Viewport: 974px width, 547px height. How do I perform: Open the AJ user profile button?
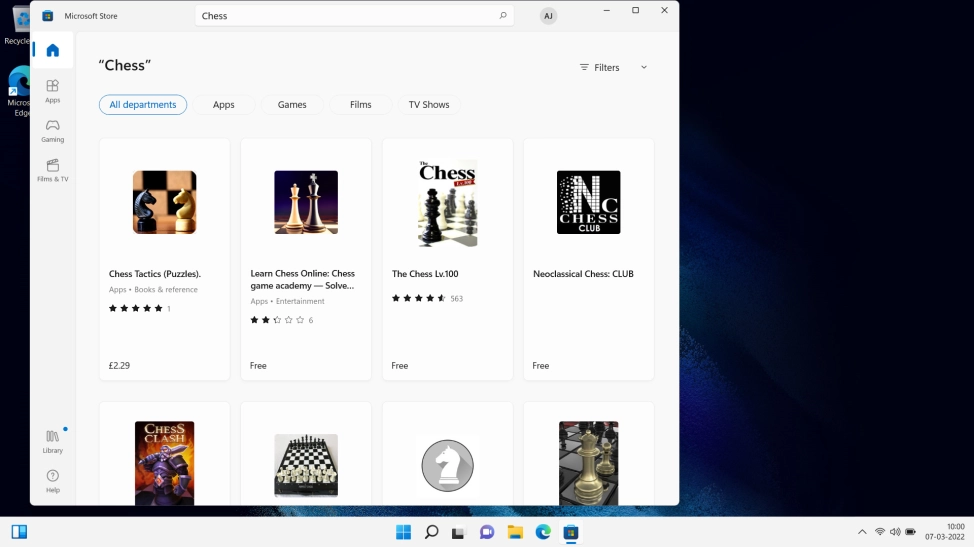(x=548, y=16)
